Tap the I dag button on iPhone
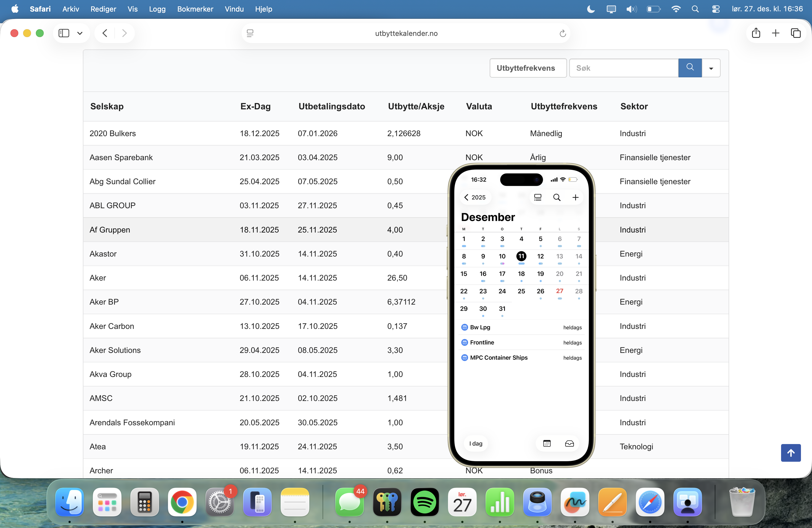This screenshot has height=528, width=812. [x=476, y=443]
